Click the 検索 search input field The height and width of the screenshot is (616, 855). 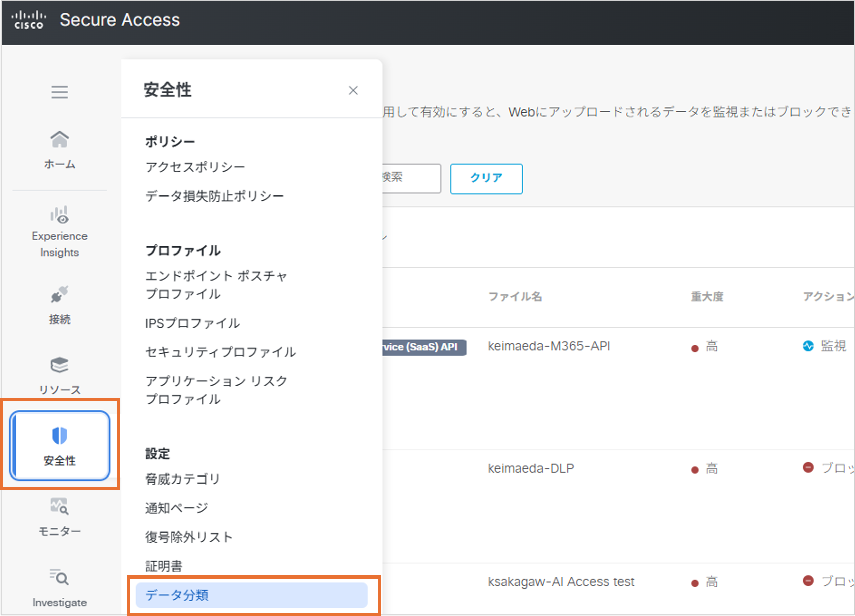411,178
